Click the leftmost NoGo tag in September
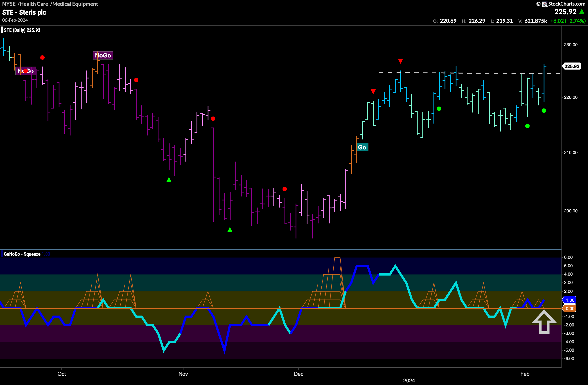 26,71
